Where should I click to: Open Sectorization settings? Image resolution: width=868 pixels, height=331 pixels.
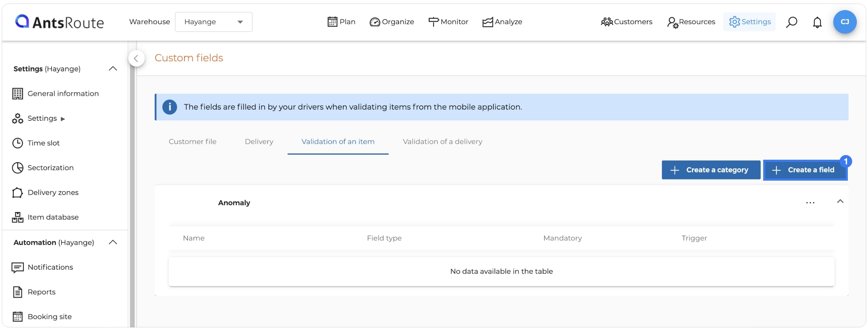coord(50,168)
